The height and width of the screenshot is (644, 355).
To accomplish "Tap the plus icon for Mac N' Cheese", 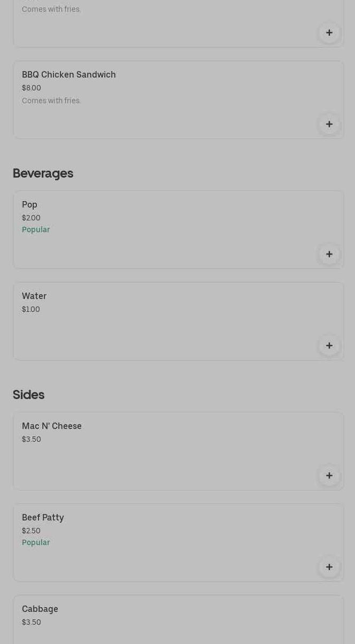I will (329, 476).
